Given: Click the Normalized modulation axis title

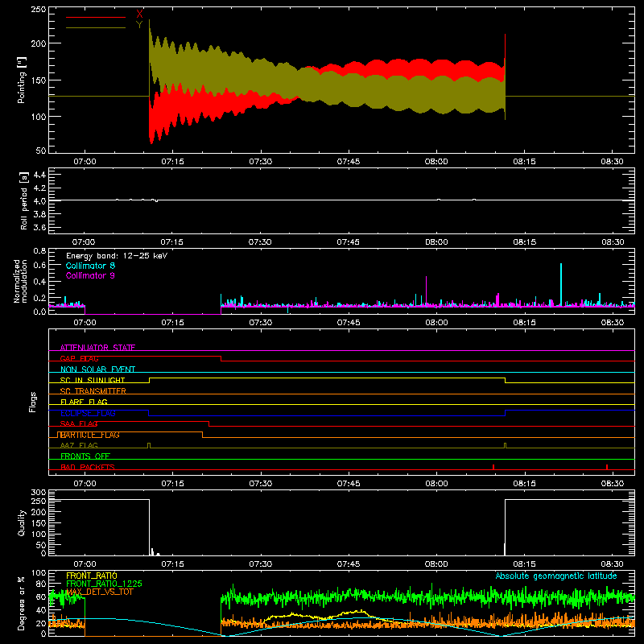Looking at the screenshot, I should (20, 281).
